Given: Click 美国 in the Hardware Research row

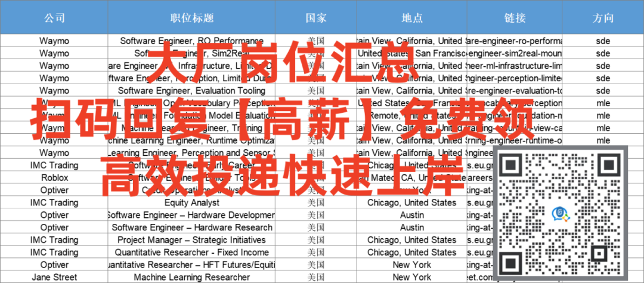Looking at the screenshot, I should pyautogui.click(x=316, y=227).
